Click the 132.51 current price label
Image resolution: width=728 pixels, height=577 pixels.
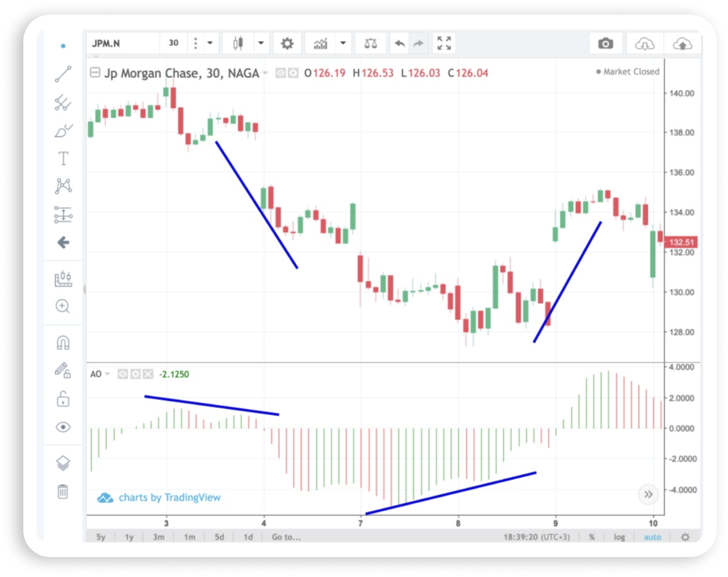tap(681, 242)
